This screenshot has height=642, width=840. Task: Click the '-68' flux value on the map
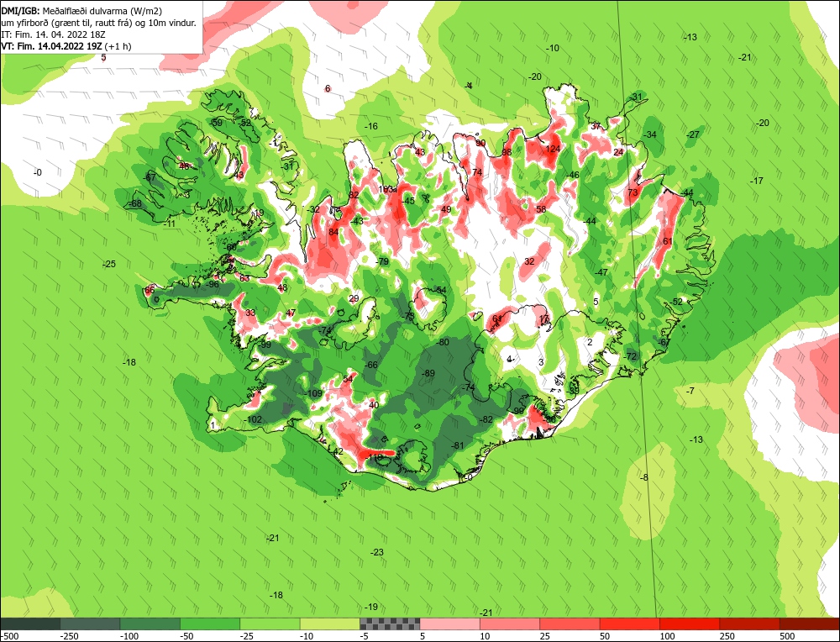(135, 203)
